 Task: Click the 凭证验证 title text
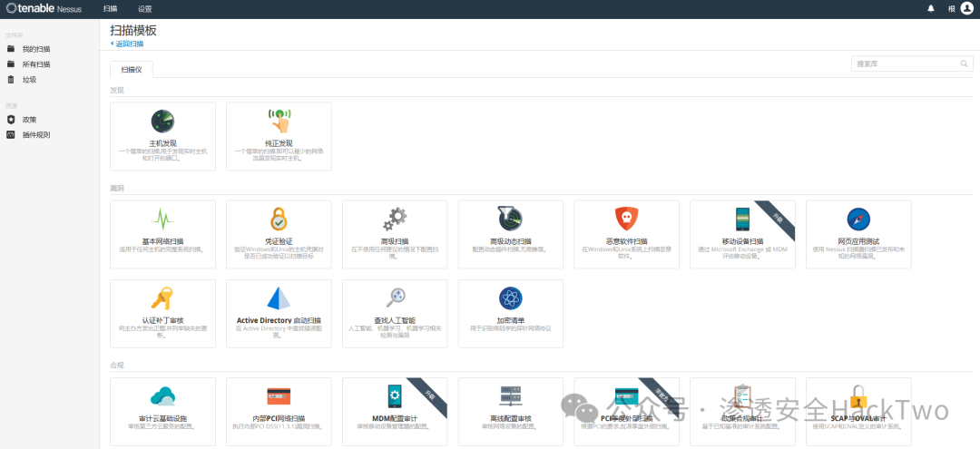pos(279,241)
